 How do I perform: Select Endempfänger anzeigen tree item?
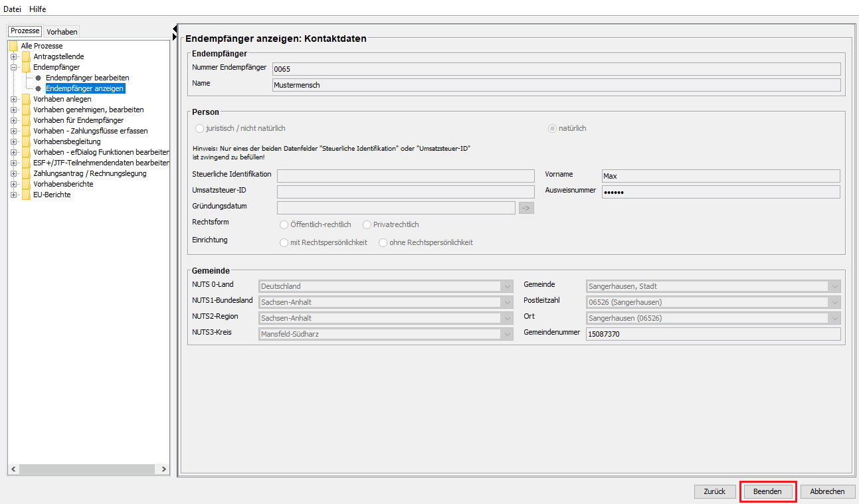point(85,88)
